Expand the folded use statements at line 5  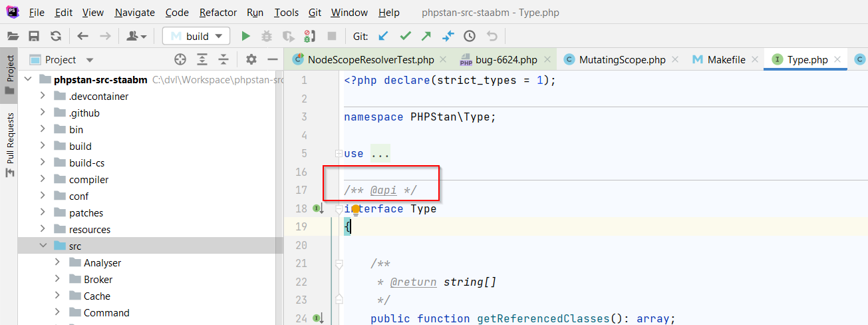click(339, 154)
